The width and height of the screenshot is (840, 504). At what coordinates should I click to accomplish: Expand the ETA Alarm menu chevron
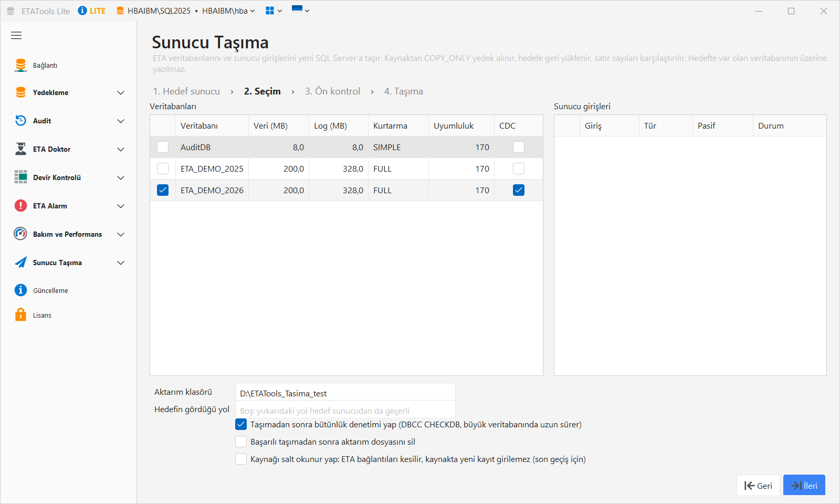tap(121, 206)
